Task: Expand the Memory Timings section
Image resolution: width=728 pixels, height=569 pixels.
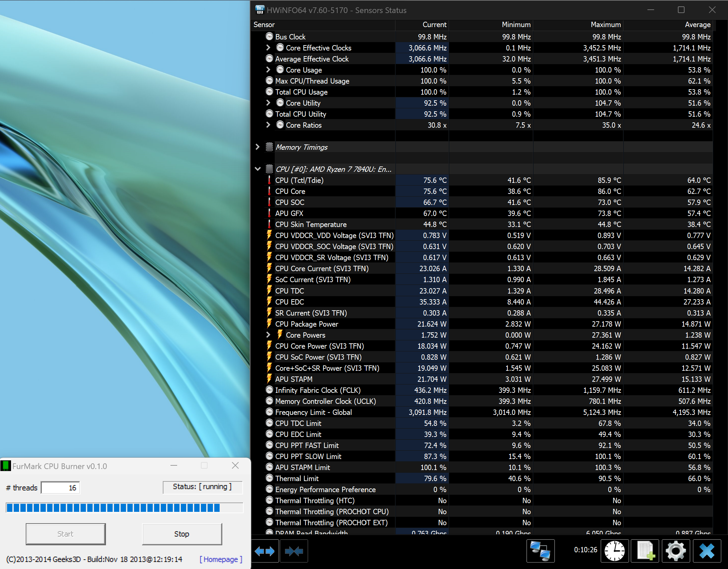Action: (x=257, y=147)
